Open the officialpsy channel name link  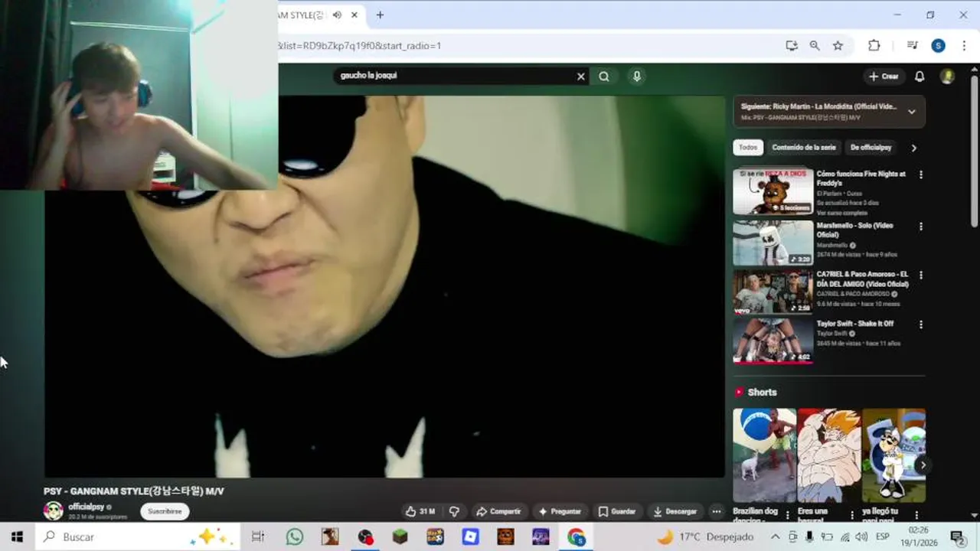[86, 507]
